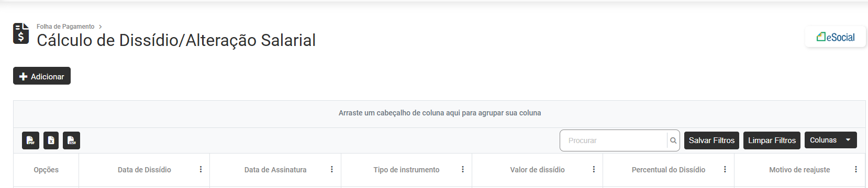This screenshot has height=188, width=868.
Task: Go to Folha de Pagamento breadcrumb
Action: [x=65, y=27]
